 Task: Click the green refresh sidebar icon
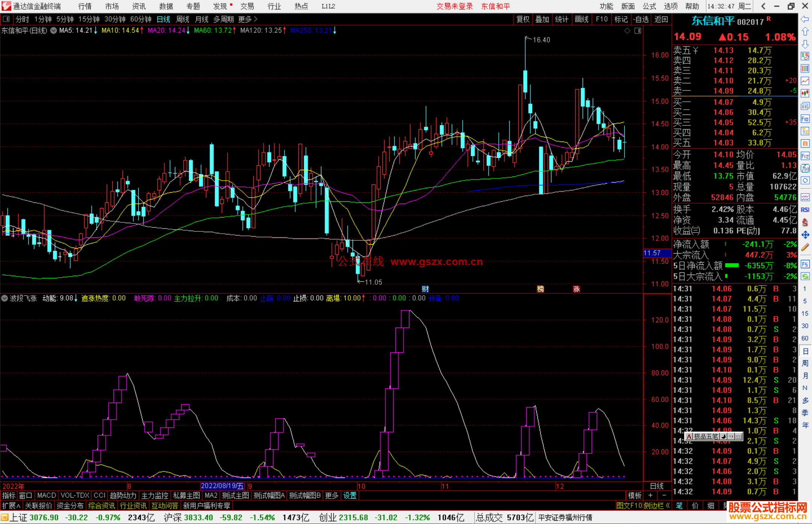[x=805, y=276]
